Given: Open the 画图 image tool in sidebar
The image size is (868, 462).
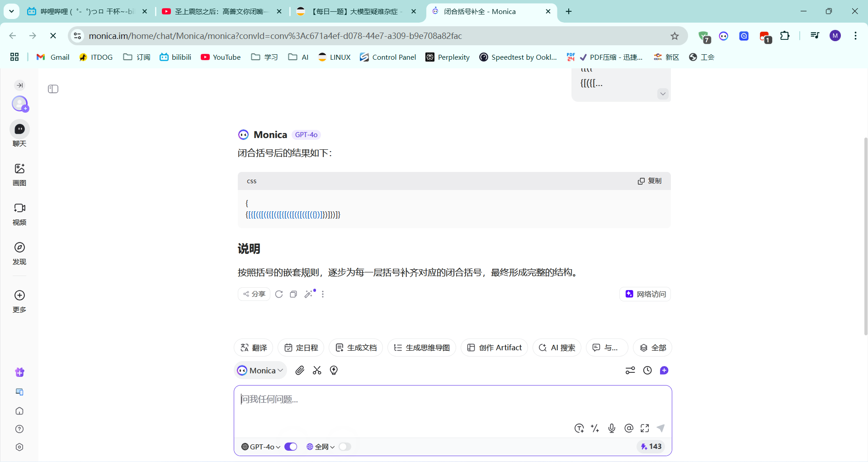Looking at the screenshot, I should click(x=19, y=174).
